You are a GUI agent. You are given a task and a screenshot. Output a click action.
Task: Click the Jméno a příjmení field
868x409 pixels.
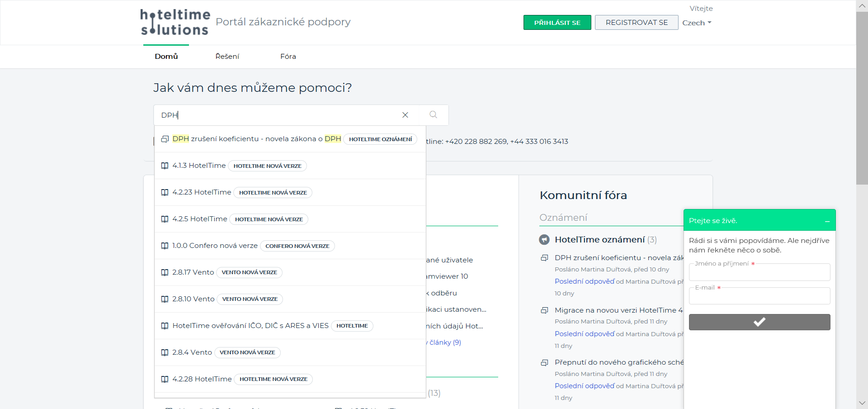pos(759,272)
